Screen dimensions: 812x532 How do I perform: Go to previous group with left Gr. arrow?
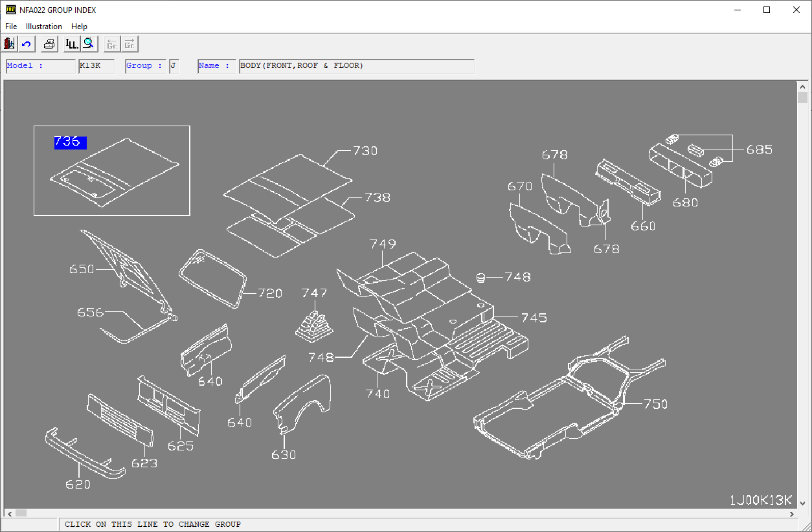112,44
